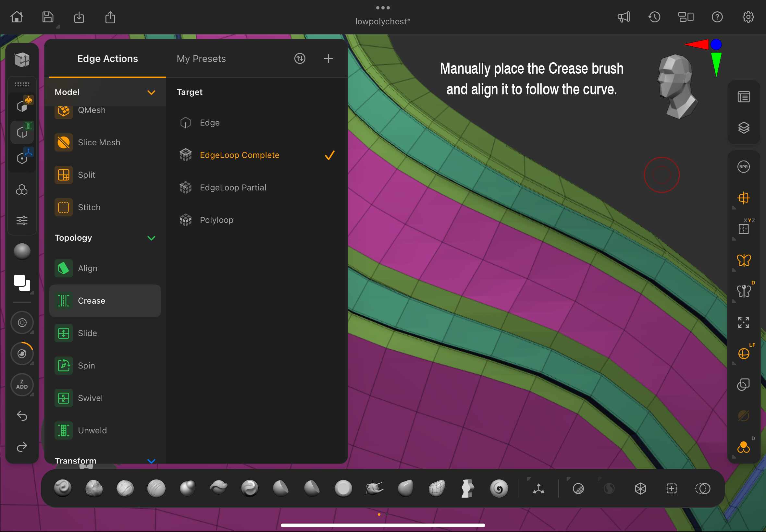Expand the Transform section chevron
The height and width of the screenshot is (532, 766).
[x=151, y=461]
